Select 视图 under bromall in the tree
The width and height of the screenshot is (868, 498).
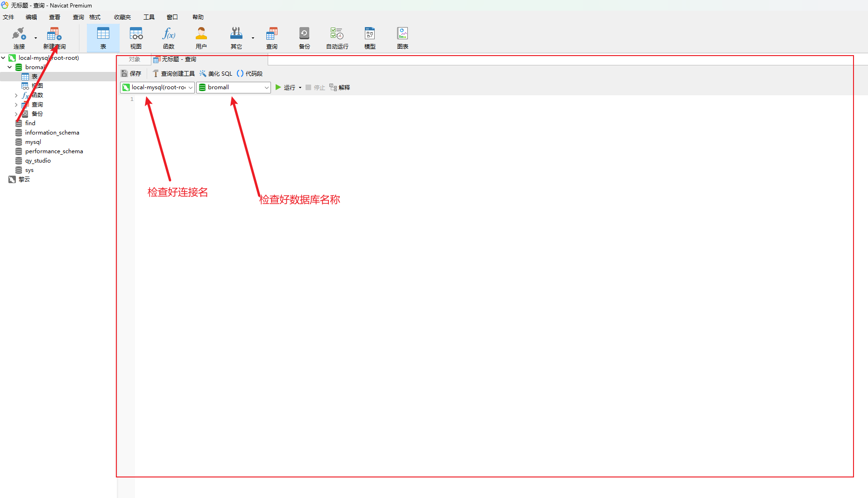(37, 86)
